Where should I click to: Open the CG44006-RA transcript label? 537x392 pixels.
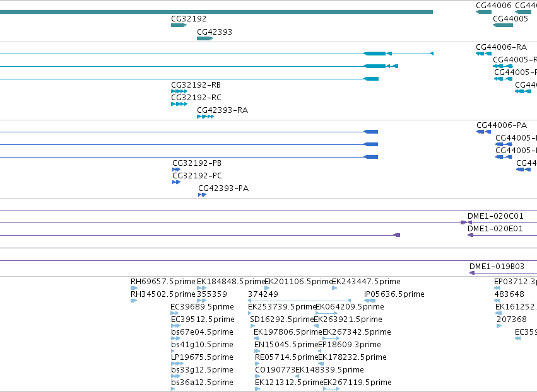(x=502, y=47)
